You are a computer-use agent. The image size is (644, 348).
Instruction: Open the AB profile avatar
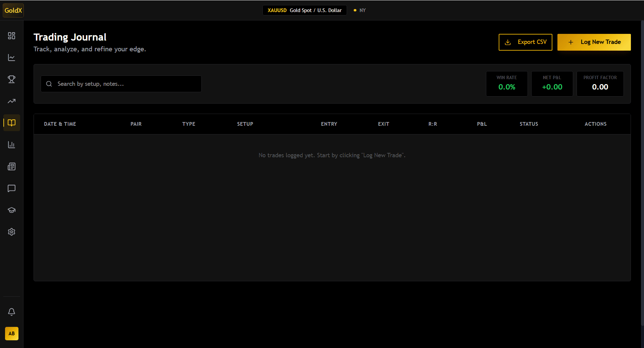pyautogui.click(x=11, y=334)
